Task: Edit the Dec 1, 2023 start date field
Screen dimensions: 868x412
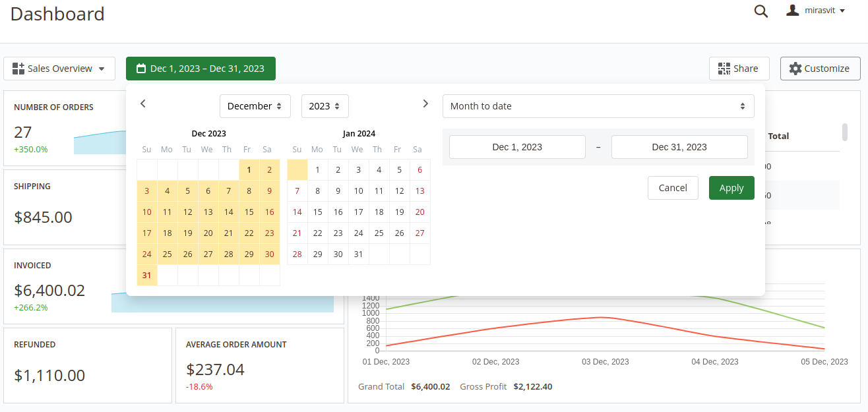Action: point(517,147)
